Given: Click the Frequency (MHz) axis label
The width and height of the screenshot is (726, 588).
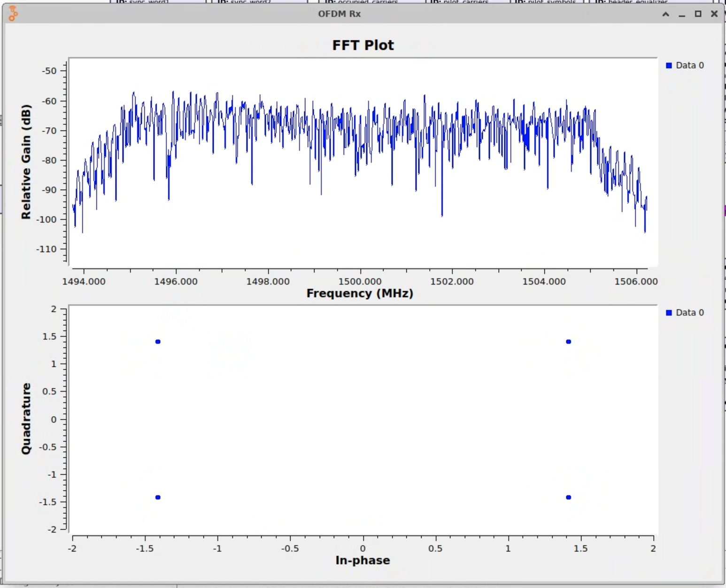Looking at the screenshot, I should (360, 294).
